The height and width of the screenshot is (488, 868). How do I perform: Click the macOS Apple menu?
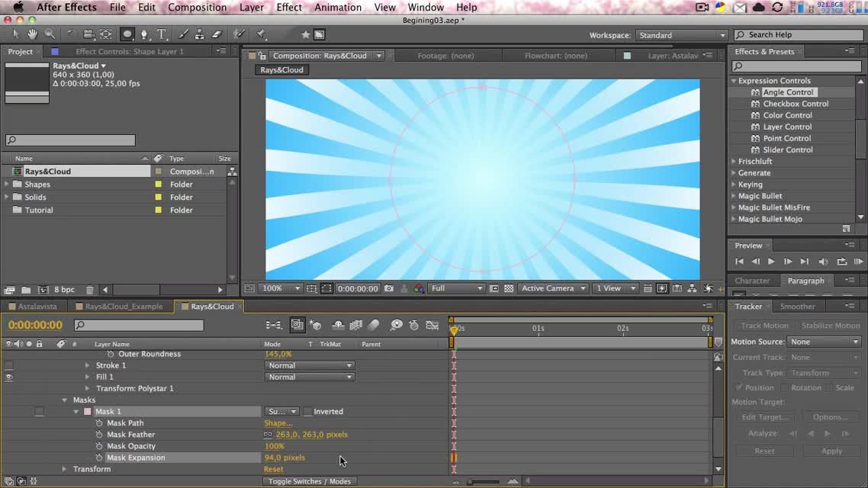coord(18,7)
